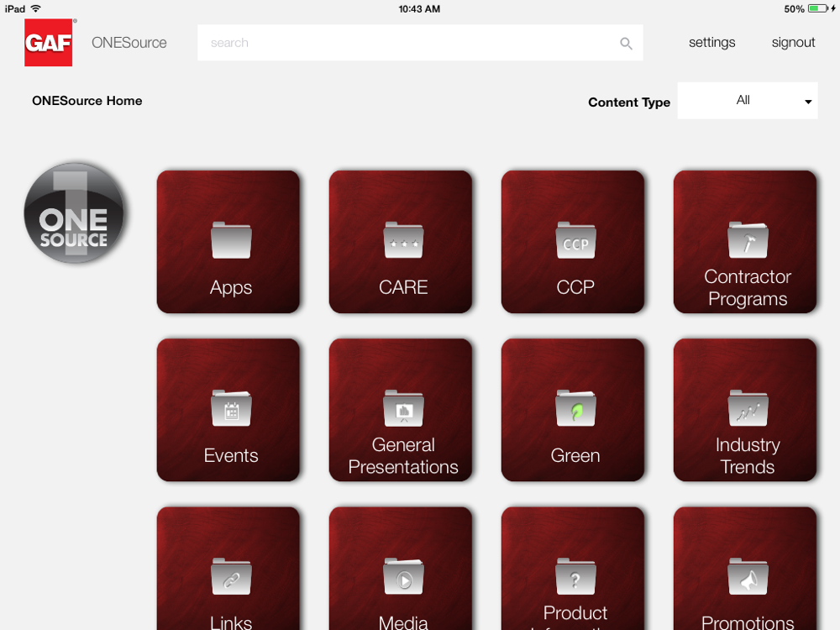
Task: Tap the 'Industry Trends' tile label
Action: point(748,456)
